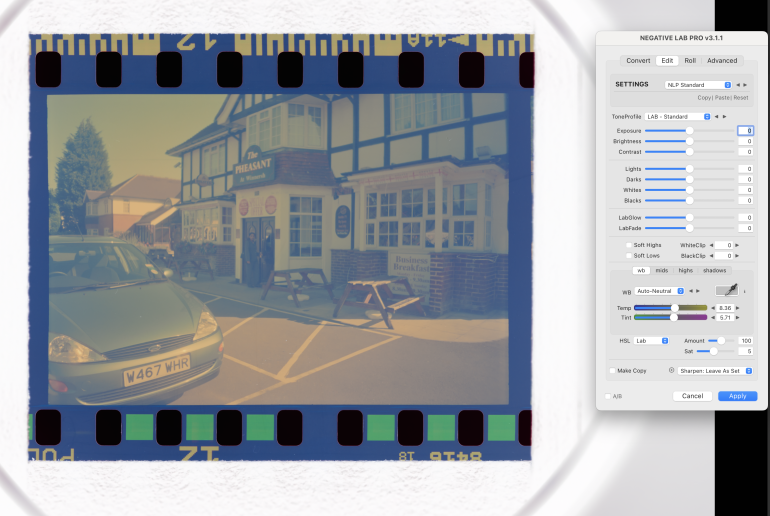This screenshot has height=516, width=770.
Task: Increase Tint value with right arrow
Action: pyautogui.click(x=738, y=318)
